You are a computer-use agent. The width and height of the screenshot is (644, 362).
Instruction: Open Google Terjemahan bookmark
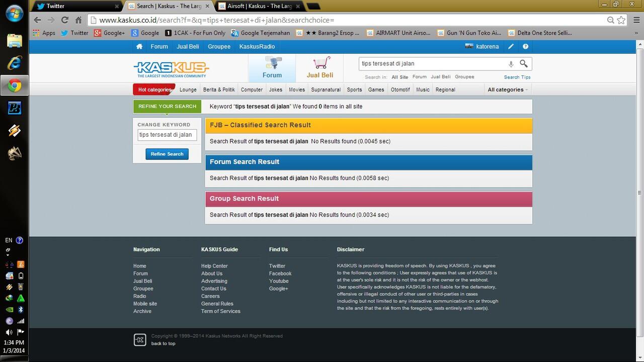coord(261,33)
